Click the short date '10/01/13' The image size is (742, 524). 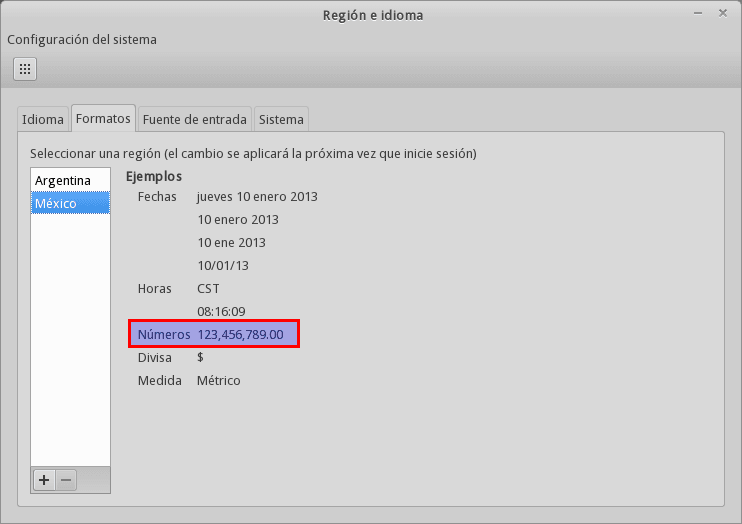223,266
